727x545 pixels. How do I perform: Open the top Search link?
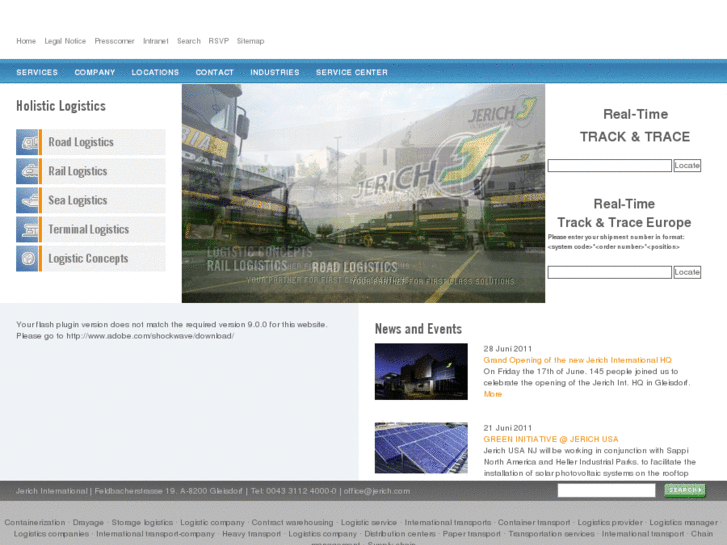189,41
